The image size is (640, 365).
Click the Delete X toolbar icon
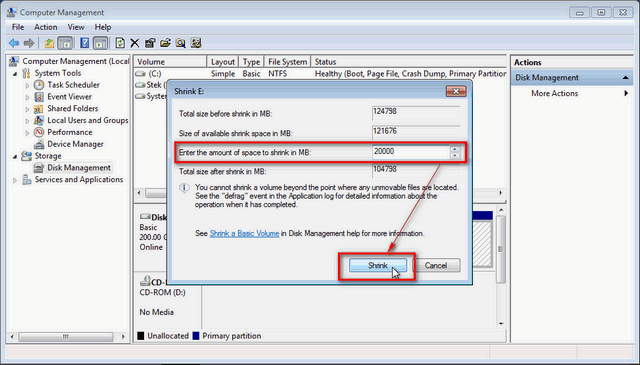[135, 43]
